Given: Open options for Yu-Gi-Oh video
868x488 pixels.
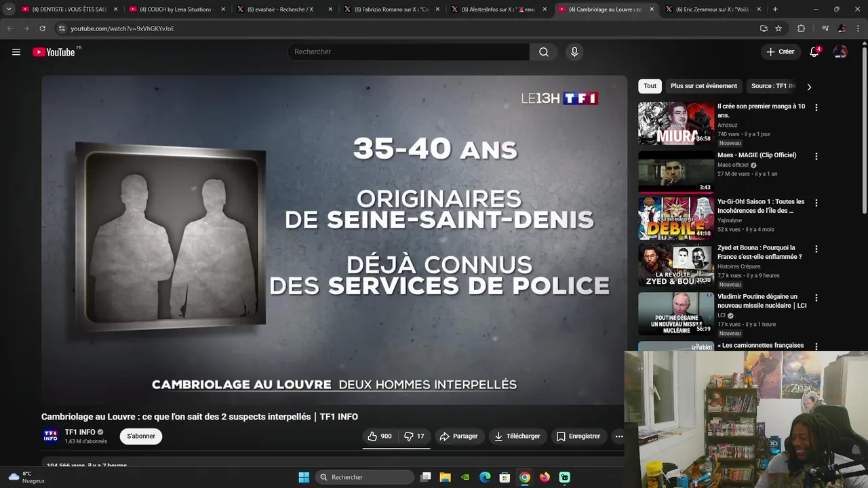Looking at the screenshot, I should click(816, 203).
